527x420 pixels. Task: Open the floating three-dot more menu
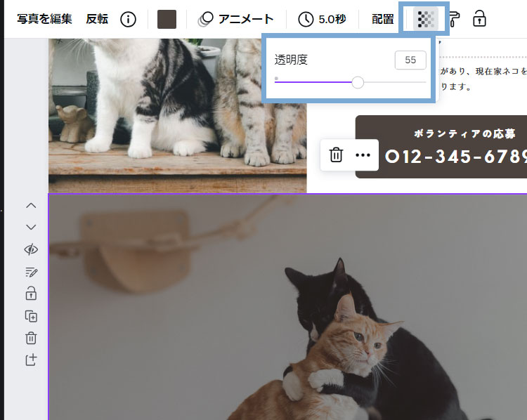363,155
